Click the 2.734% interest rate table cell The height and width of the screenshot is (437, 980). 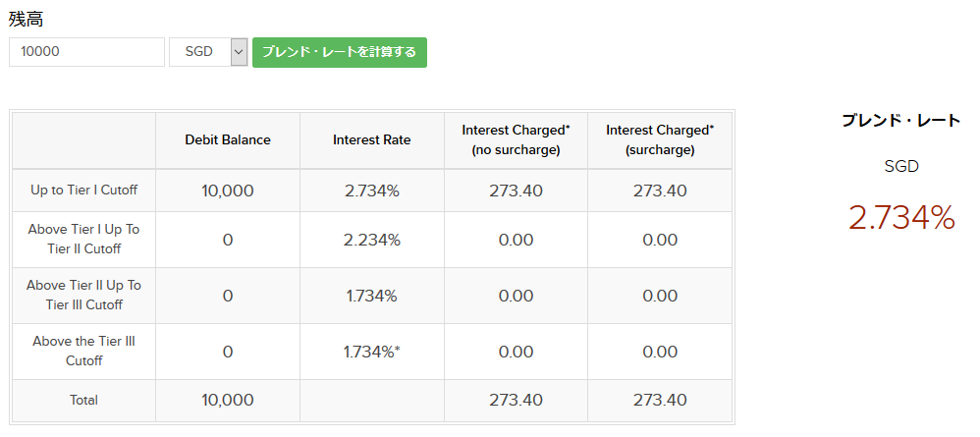pos(372,191)
